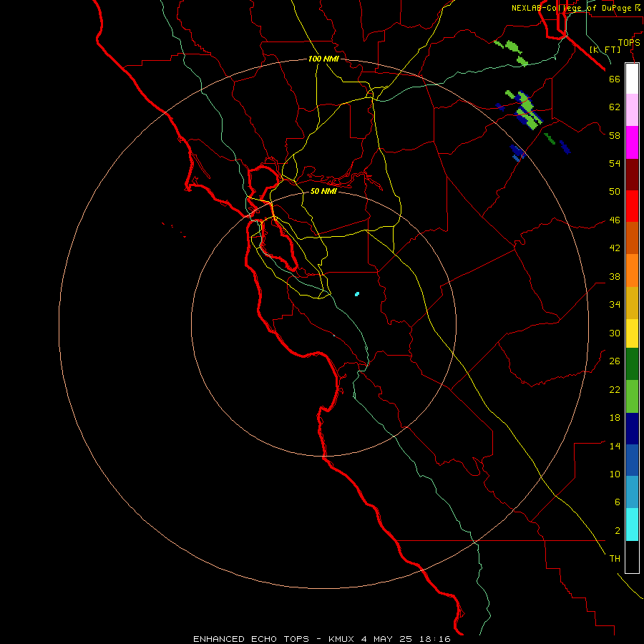Viewport: 644px width, 644px height.
Task: Click the light pink legend swatch
Action: (x=632, y=109)
